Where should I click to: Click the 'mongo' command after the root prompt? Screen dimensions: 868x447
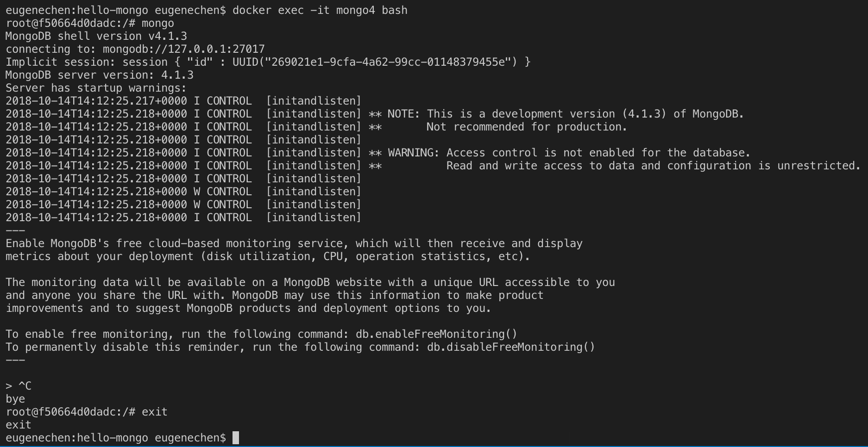(x=157, y=23)
